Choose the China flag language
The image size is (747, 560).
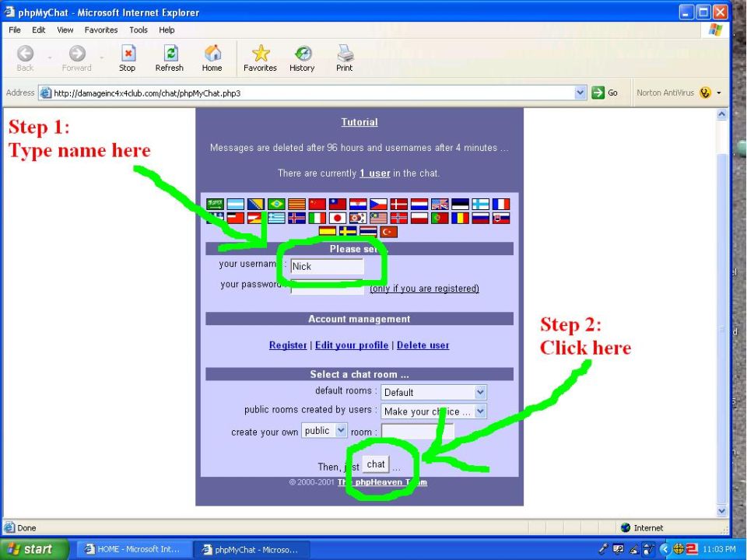pyautogui.click(x=317, y=205)
